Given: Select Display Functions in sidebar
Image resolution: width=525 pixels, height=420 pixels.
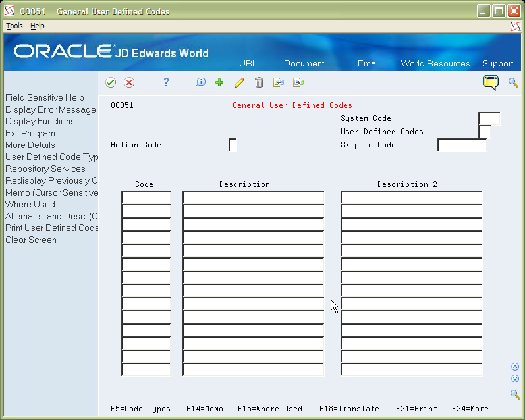Looking at the screenshot, I should point(40,122).
